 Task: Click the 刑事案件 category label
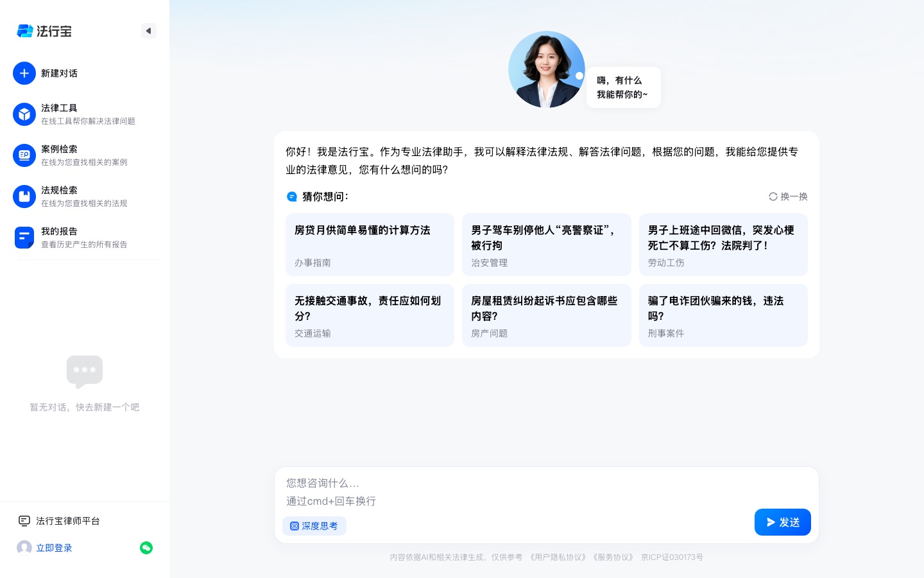[x=666, y=333]
